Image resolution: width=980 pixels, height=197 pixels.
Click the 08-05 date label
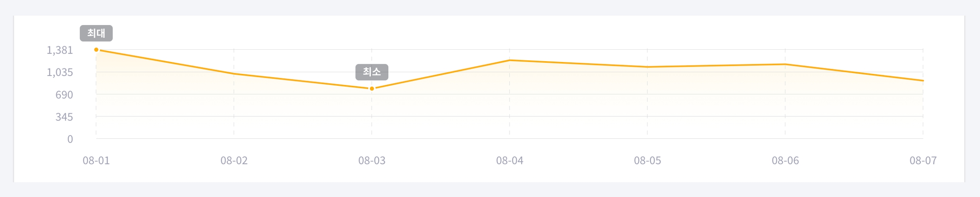647,160
